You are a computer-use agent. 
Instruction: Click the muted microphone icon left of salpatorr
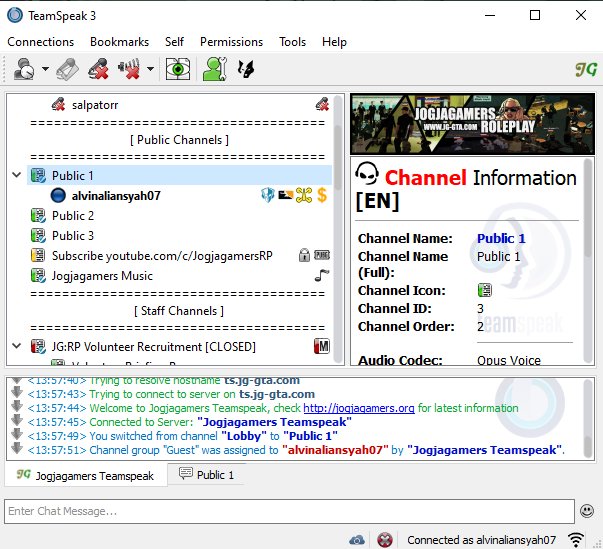tap(58, 105)
